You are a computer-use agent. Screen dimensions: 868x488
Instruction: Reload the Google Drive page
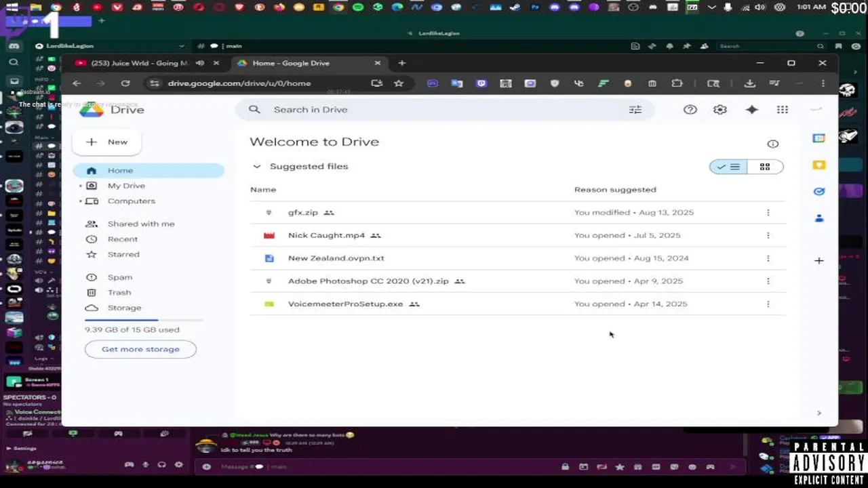(125, 83)
